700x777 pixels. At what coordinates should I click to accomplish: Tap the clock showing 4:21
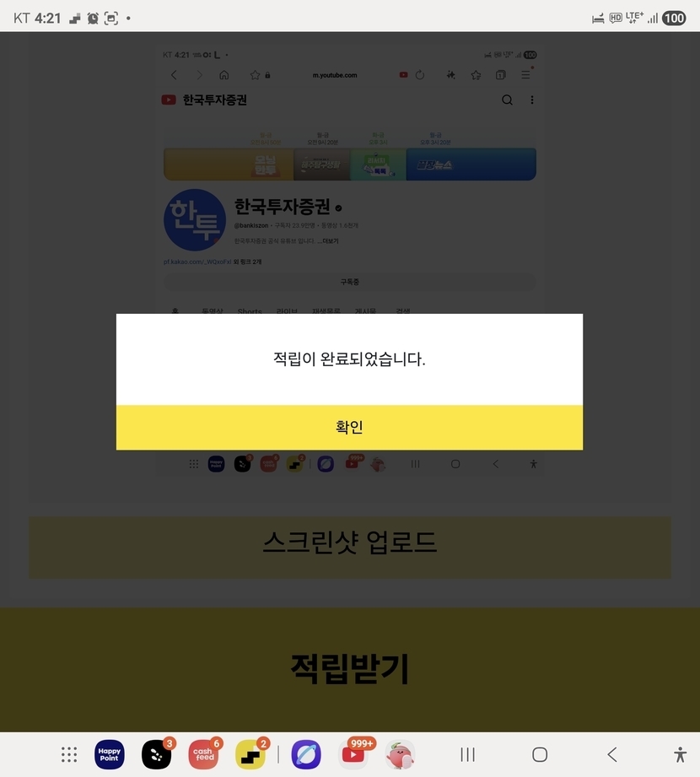[47, 19]
